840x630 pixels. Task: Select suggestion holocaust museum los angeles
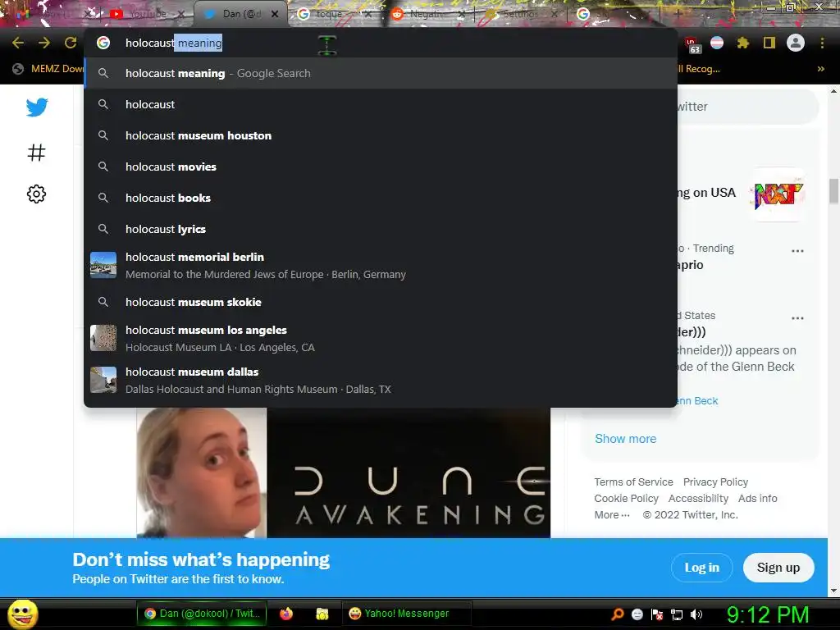pyautogui.click(x=381, y=339)
